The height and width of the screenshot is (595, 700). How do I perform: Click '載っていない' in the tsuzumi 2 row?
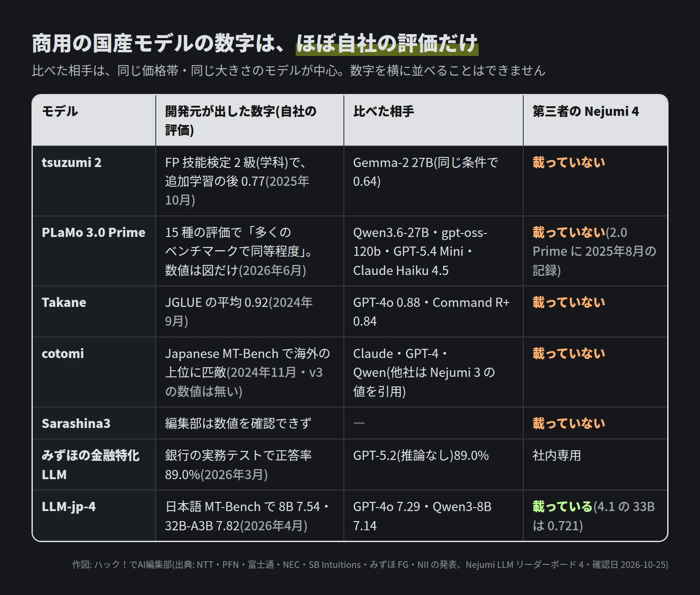click(569, 163)
